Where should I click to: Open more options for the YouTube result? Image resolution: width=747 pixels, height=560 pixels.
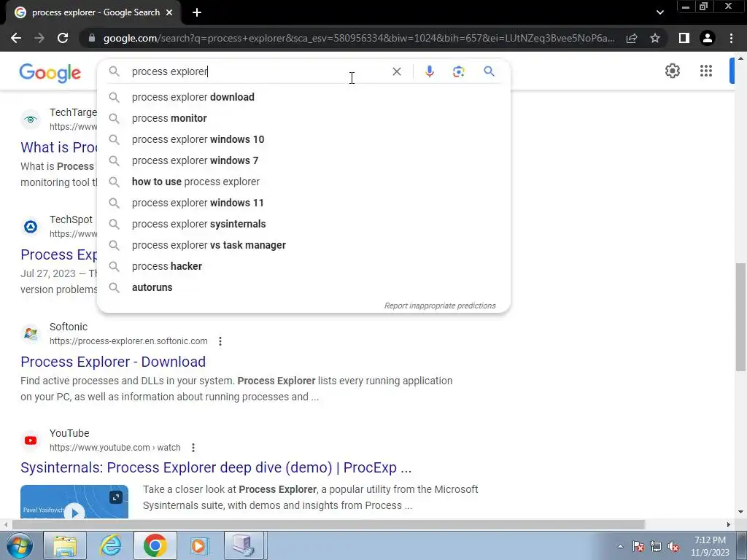(x=193, y=448)
